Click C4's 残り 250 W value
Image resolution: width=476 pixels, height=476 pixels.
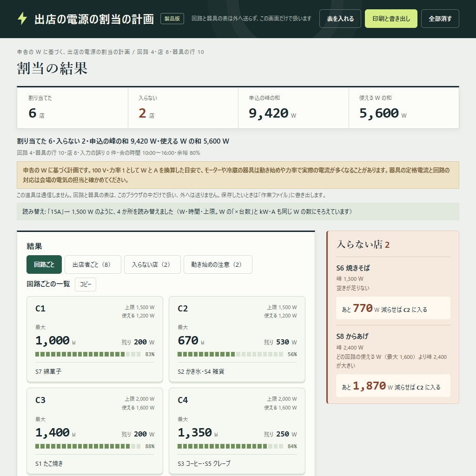click(x=280, y=434)
